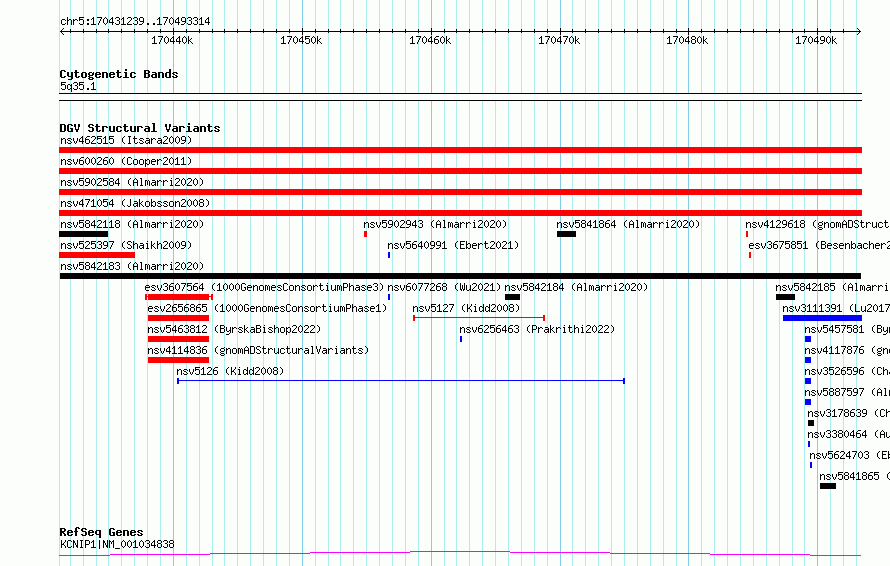This screenshot has height=566, width=890.
Task: Click the KCNIP1|NM_001034838 gene label
Action: coord(117,544)
